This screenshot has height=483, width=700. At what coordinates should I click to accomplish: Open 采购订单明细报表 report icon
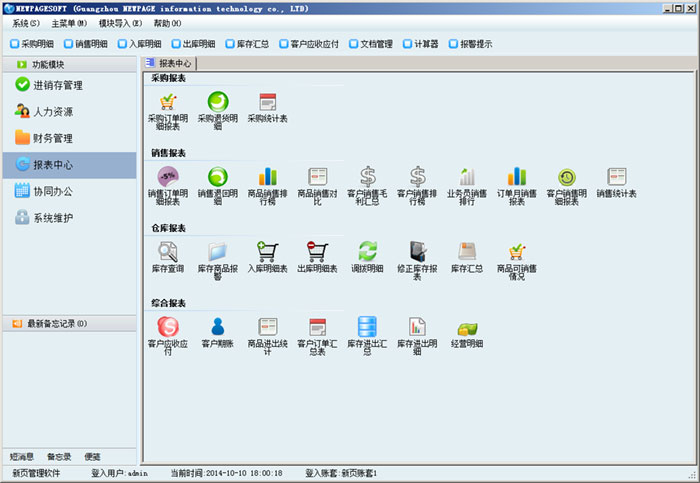point(168,102)
